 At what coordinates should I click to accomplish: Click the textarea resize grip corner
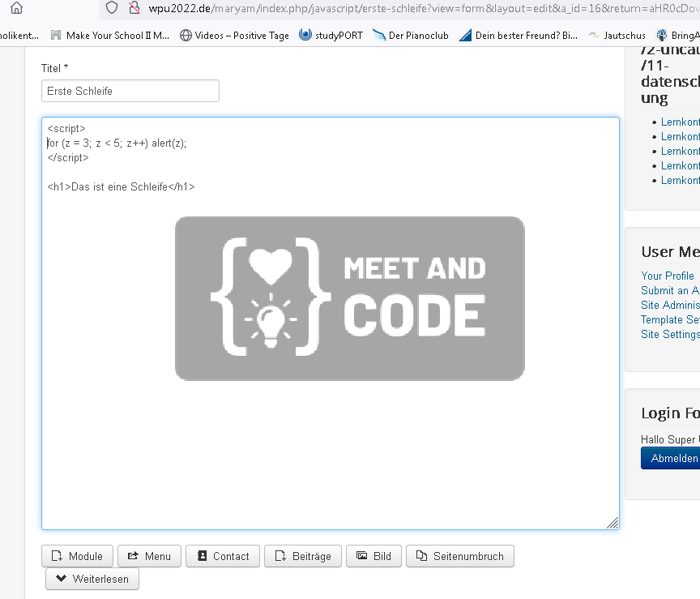613,523
